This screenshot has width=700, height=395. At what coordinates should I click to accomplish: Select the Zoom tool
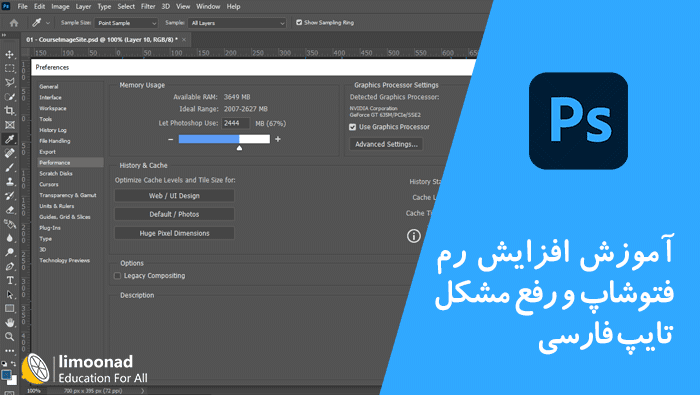9,337
